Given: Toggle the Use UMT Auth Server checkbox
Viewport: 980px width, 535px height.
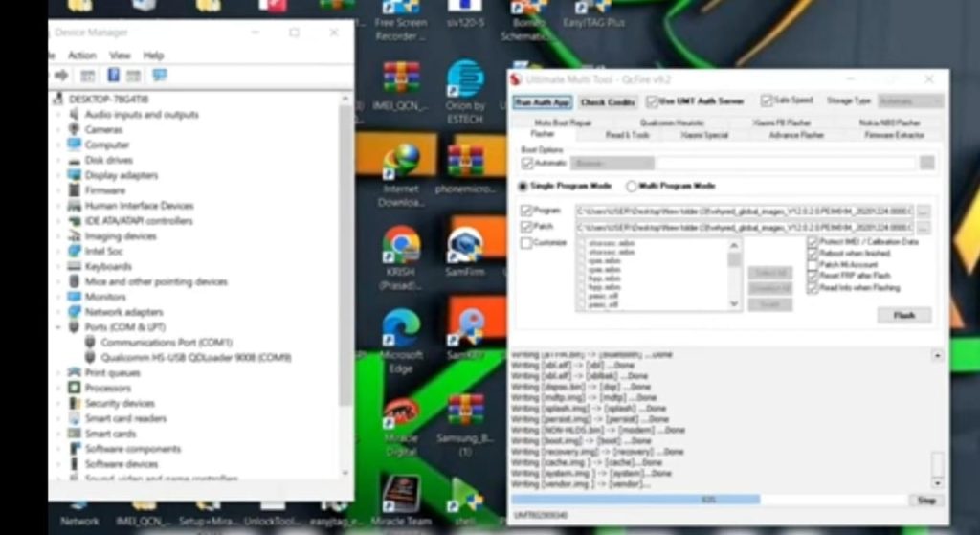Looking at the screenshot, I should tap(654, 101).
